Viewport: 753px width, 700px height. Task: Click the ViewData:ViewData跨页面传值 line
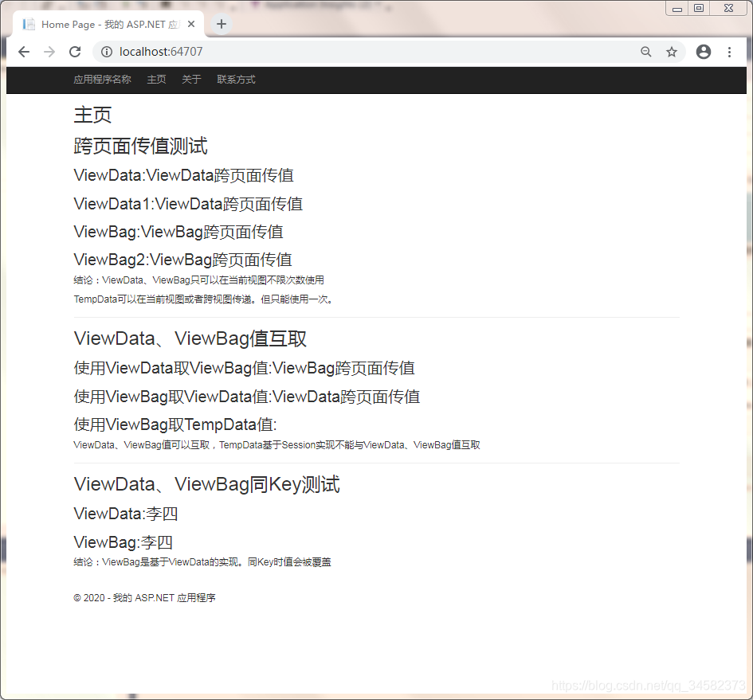(183, 175)
